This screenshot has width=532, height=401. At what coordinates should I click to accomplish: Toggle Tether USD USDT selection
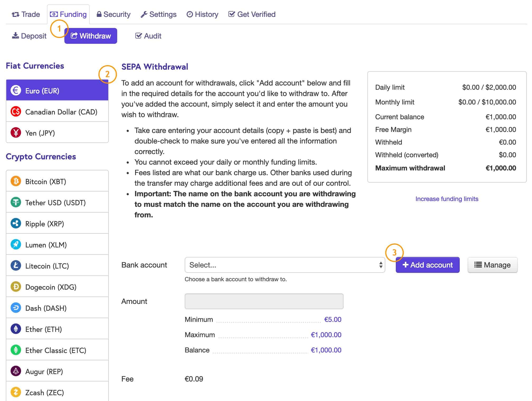pos(57,203)
